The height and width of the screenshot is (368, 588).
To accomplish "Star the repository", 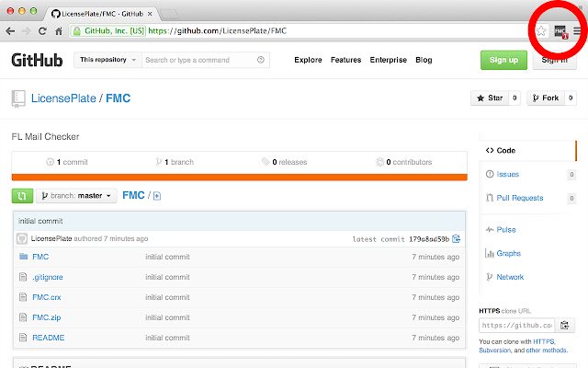I will pos(490,98).
